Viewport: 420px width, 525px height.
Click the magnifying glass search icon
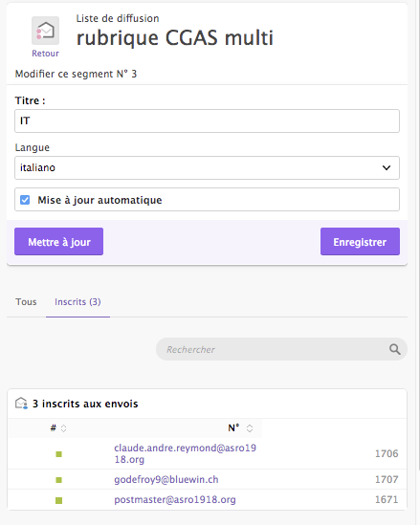click(x=395, y=349)
